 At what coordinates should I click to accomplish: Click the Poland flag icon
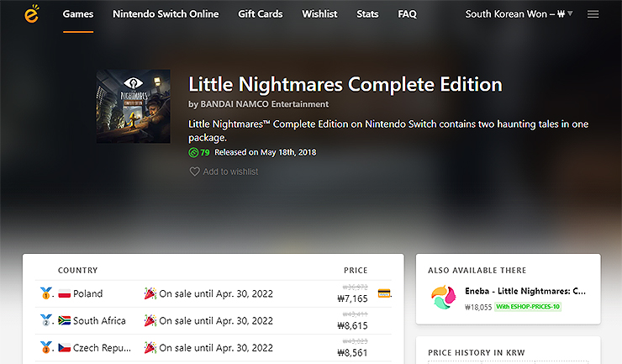(64, 293)
